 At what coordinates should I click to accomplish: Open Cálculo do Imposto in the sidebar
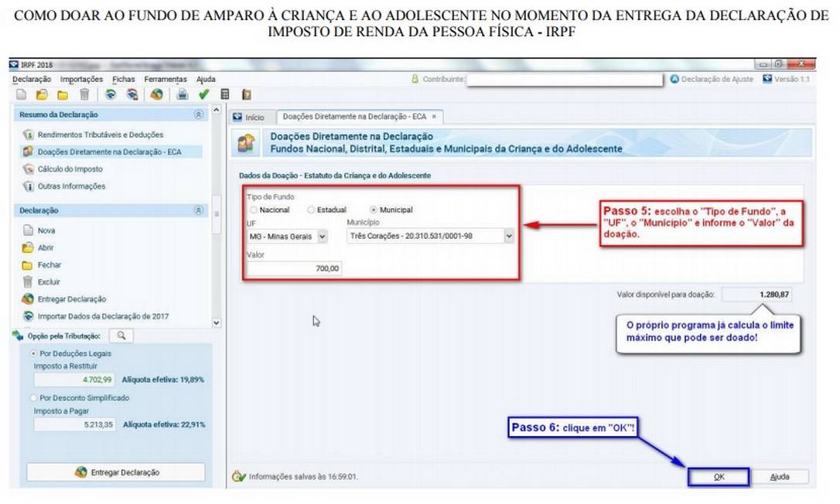70,169
